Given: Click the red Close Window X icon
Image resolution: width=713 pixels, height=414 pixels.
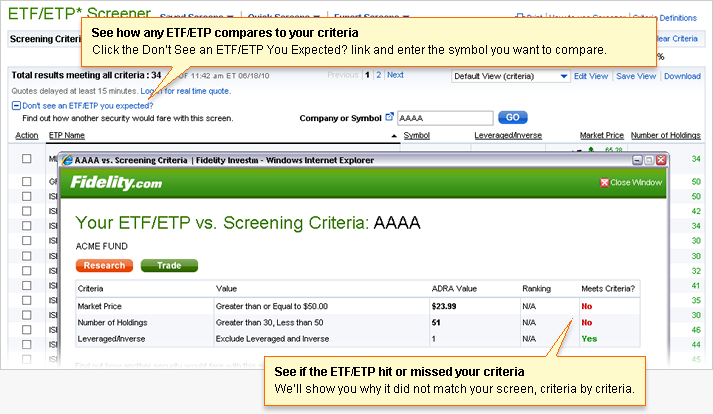Looking at the screenshot, I should click(x=604, y=182).
